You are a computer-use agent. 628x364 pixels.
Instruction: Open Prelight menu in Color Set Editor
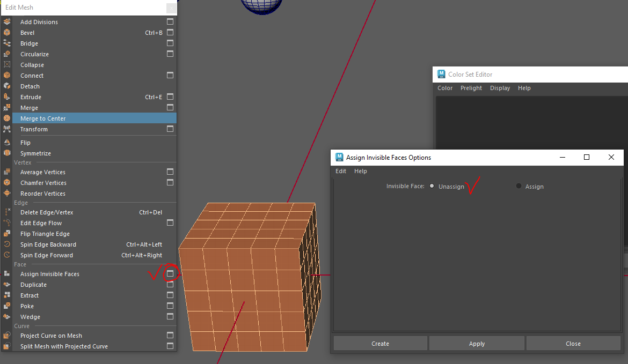point(471,88)
